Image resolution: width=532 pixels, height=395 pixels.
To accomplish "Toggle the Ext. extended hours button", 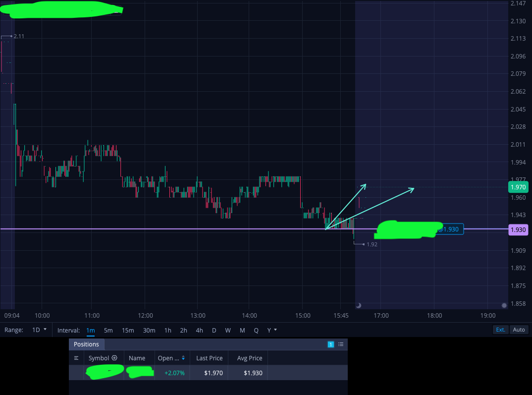I will pyautogui.click(x=500, y=330).
